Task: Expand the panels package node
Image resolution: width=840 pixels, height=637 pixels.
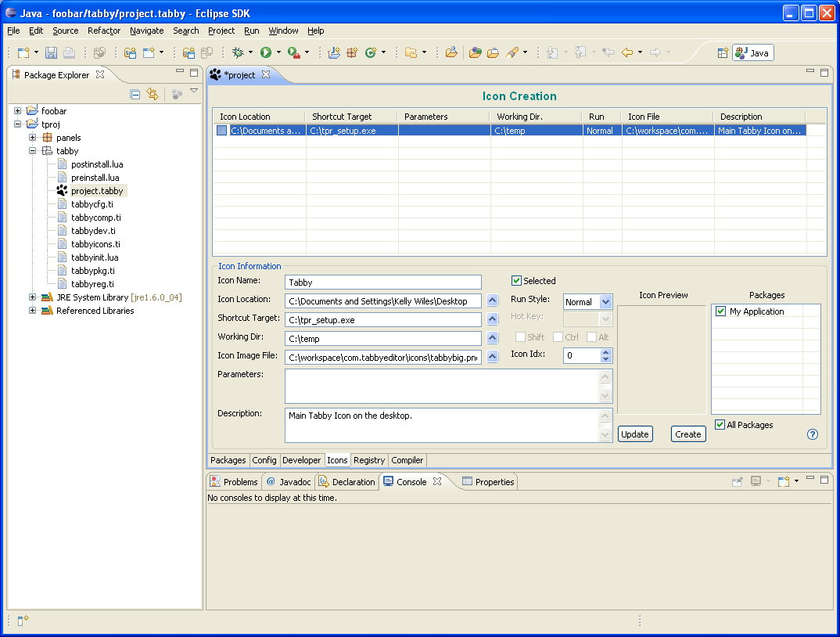Action: (33, 138)
